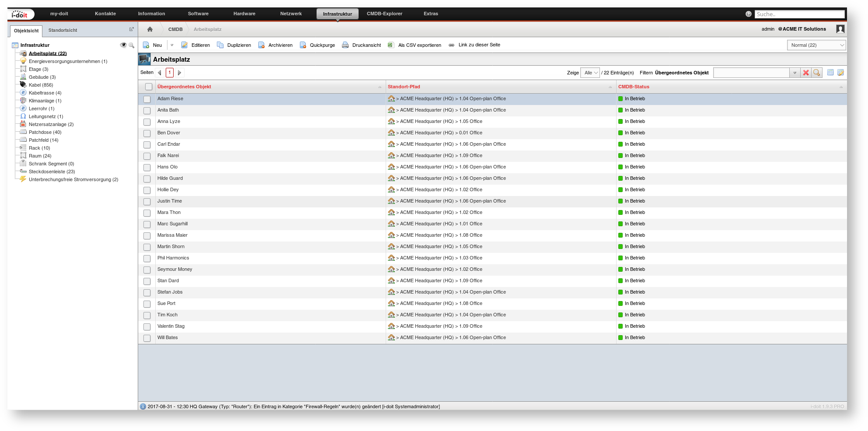Toggle the select-all checkbox in table header
868x431 pixels.
pos(149,87)
